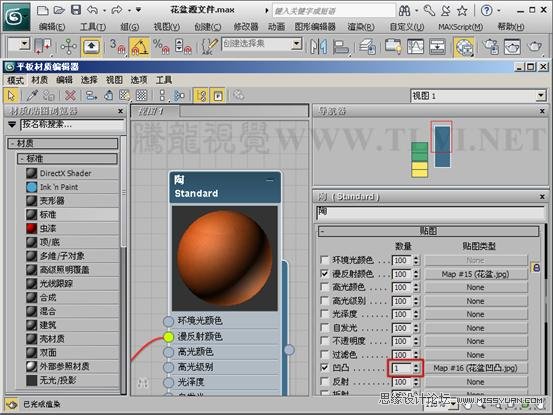Click the binoculars search icon
Screen dimensions: 553x415
coord(405,11)
